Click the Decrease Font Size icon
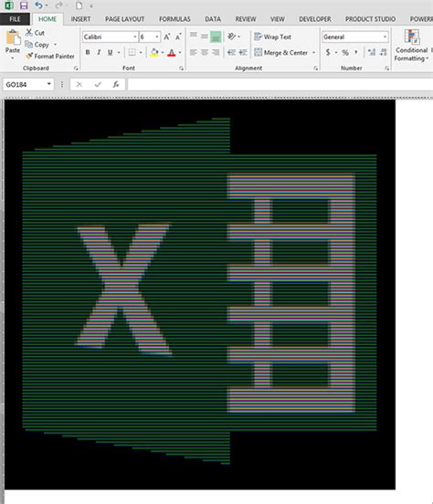The height and width of the screenshot is (504, 433). pyautogui.click(x=178, y=37)
